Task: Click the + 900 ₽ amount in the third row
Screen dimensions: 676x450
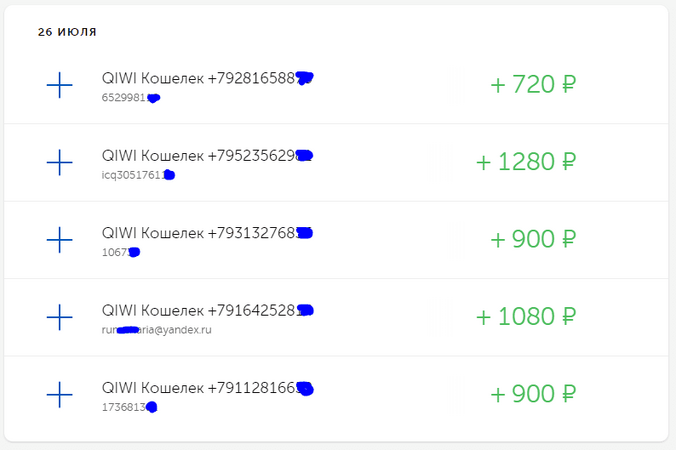Action: (533, 239)
